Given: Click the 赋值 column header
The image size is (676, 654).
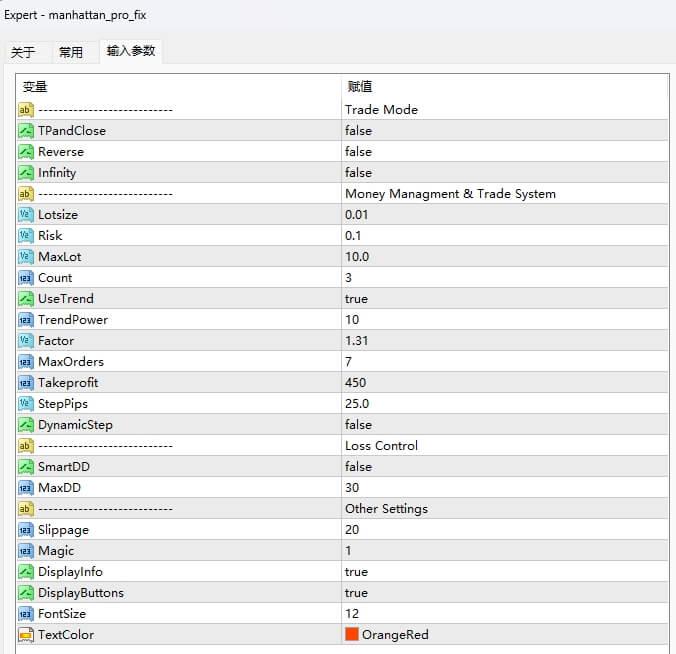Looking at the screenshot, I should pos(360,87).
